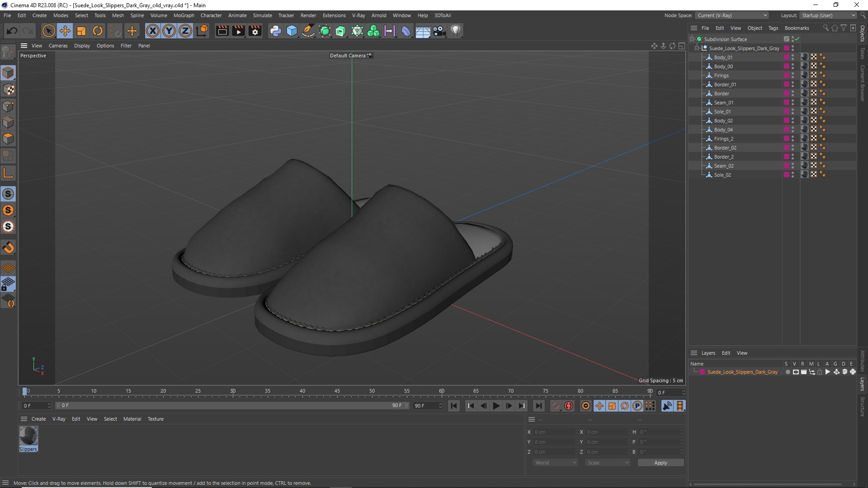This screenshot has height=488, width=868.
Task: Click frame 45 on the timeline ruler
Action: (x=337, y=391)
